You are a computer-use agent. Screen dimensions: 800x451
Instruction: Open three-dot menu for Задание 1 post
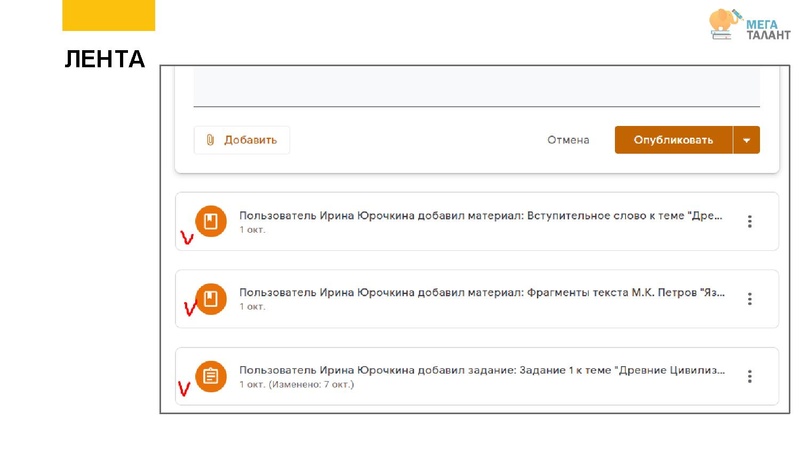(749, 377)
